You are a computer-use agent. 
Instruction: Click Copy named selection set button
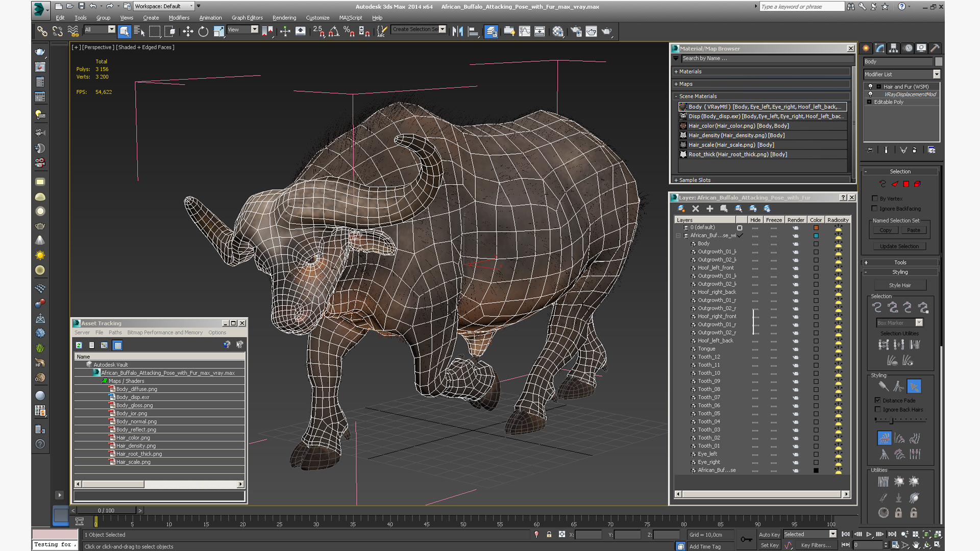pyautogui.click(x=886, y=231)
